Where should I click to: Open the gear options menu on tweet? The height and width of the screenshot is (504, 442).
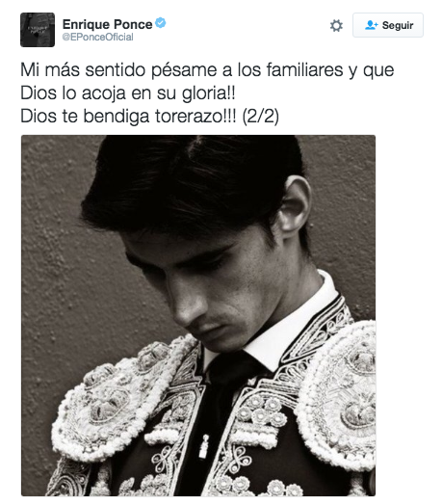[x=336, y=25]
